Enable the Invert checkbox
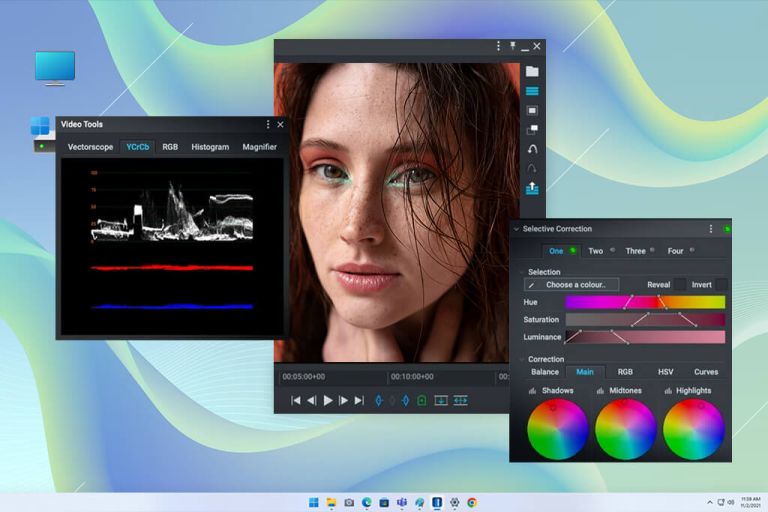 pyautogui.click(x=721, y=285)
